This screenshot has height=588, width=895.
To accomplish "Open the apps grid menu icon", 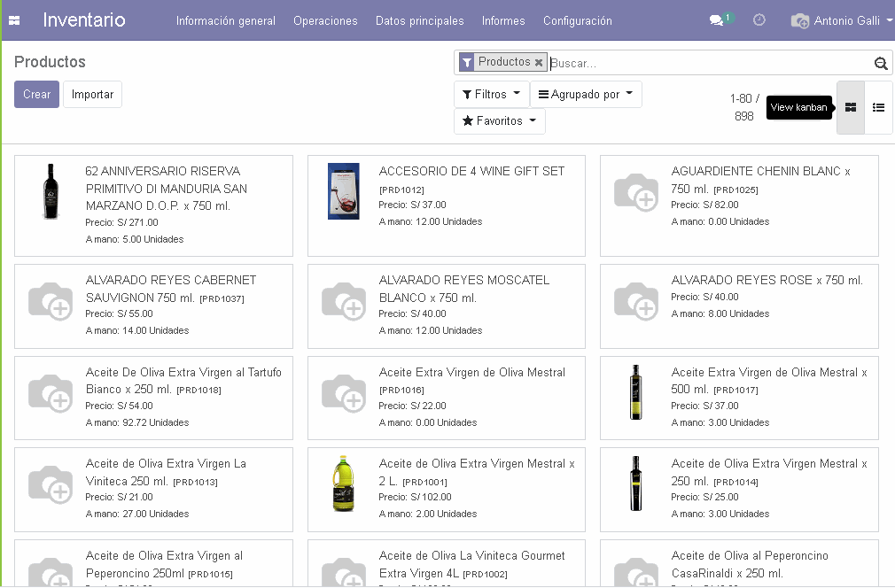I will click(x=14, y=20).
